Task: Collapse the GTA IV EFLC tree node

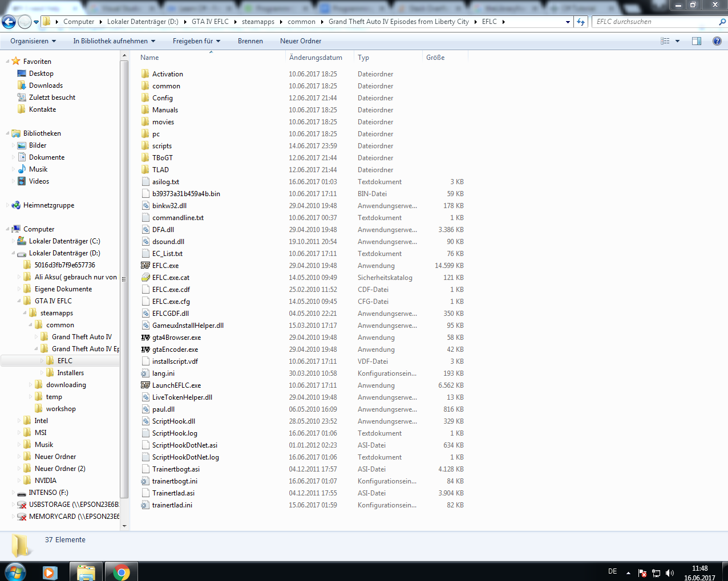Action: (19, 301)
